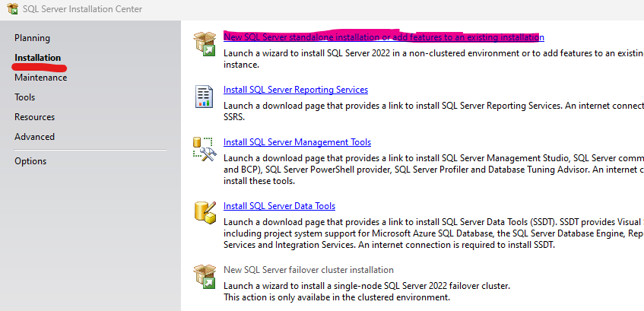Click text 'This action is only availabe in the clustered environment.'
The image size is (644, 311).
point(337,297)
